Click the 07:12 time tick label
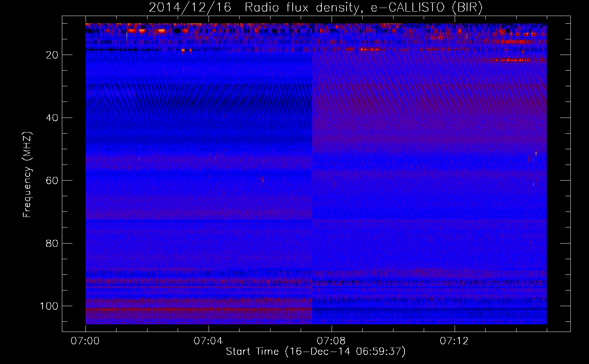 pyautogui.click(x=454, y=341)
